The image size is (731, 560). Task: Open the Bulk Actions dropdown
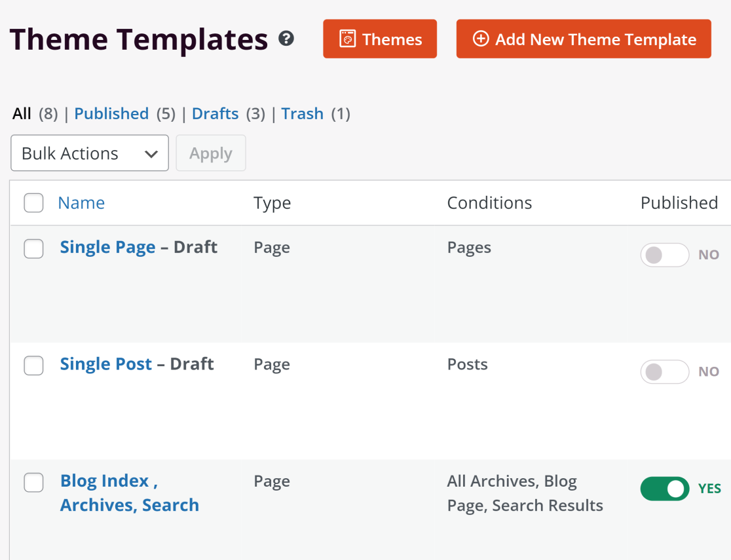point(90,153)
